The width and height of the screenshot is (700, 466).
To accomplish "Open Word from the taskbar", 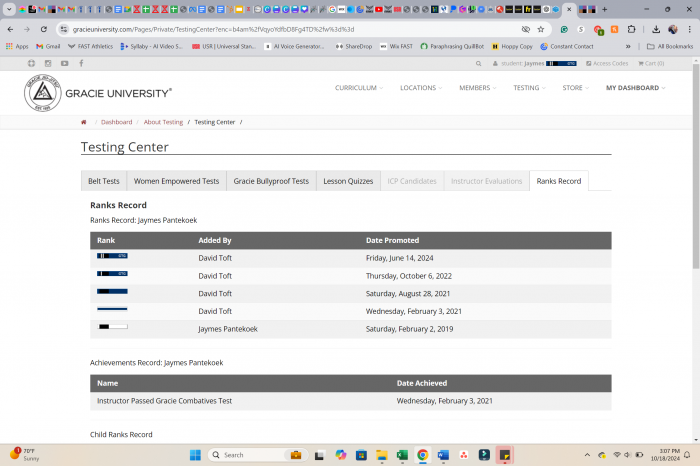I will click(x=443, y=455).
